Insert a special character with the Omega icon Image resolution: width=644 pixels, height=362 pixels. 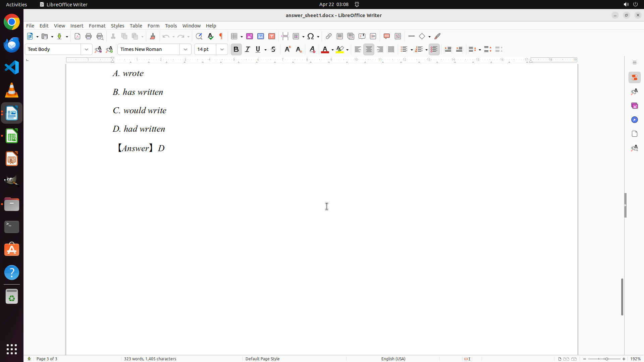[x=311, y=36]
